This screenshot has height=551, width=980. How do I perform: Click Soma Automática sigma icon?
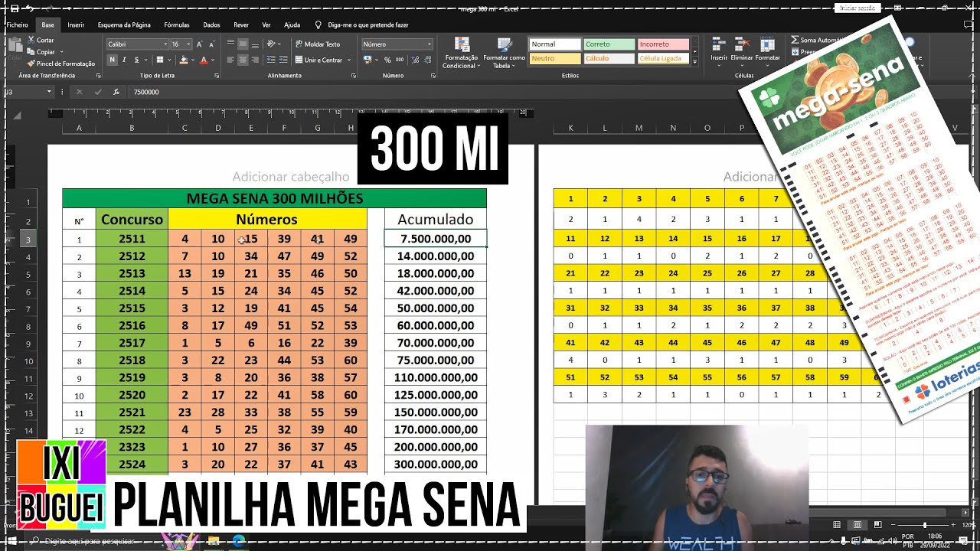point(794,40)
